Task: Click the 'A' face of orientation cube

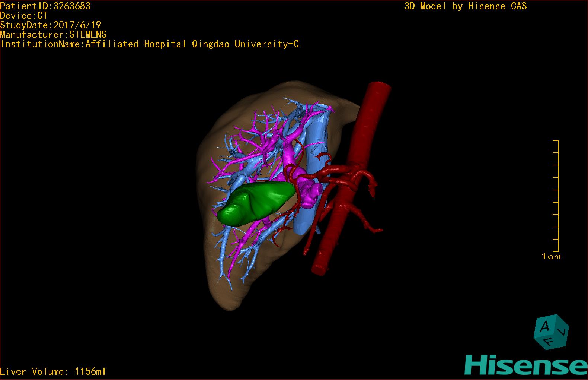Action: tap(544, 326)
